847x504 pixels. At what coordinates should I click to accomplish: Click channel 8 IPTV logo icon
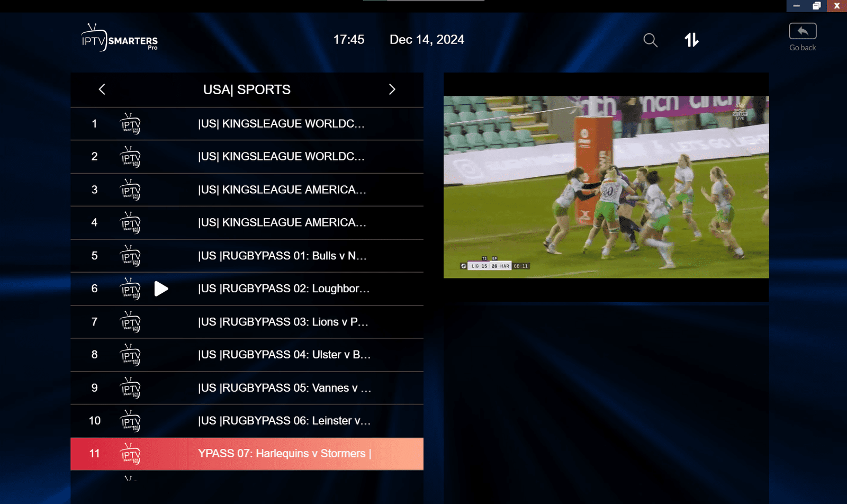(x=130, y=355)
